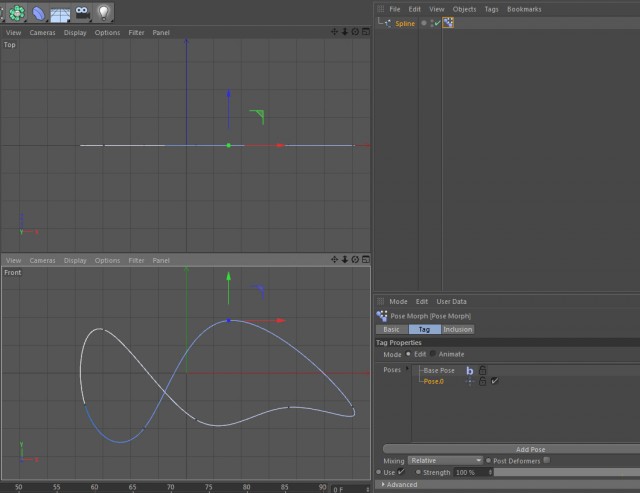Click the Top viewport zoom-camera icon
Viewport: 640px width, 493px height.
click(x=345, y=31)
